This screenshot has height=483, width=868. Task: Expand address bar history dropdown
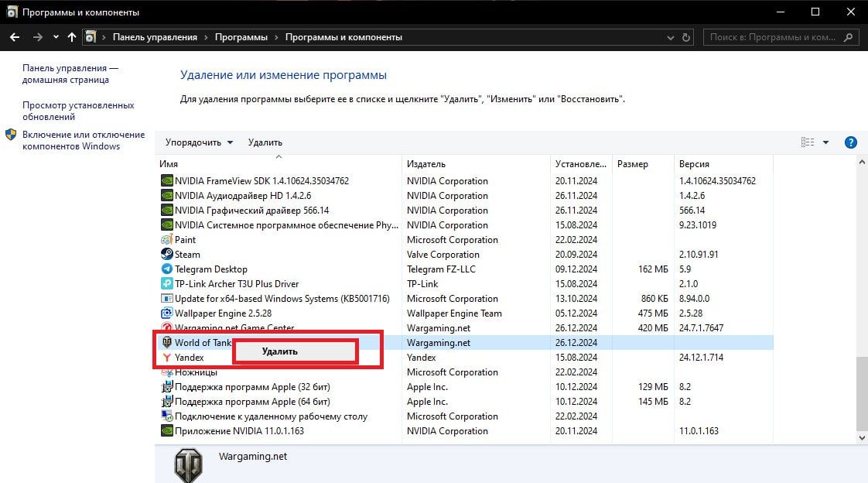click(671, 38)
